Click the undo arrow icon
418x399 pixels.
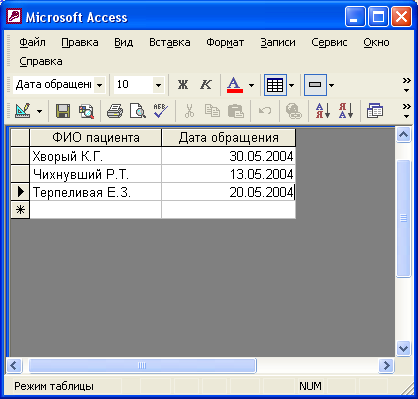pos(265,111)
